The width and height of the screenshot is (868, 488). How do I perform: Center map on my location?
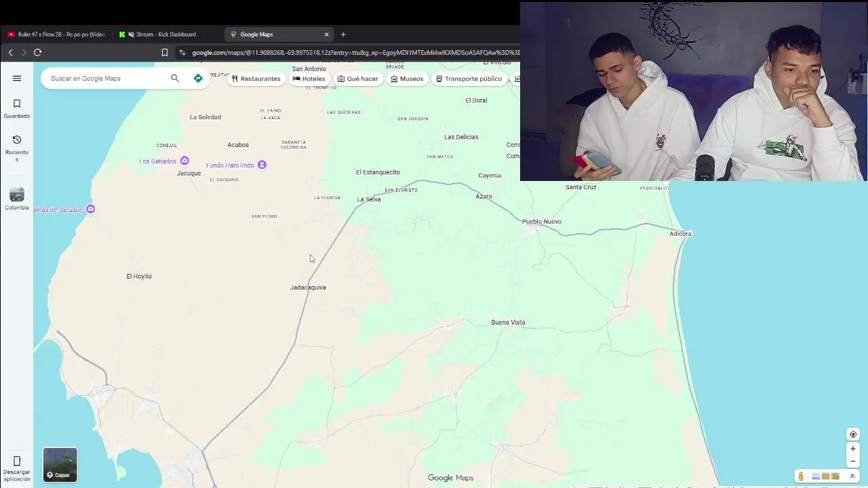(853, 434)
